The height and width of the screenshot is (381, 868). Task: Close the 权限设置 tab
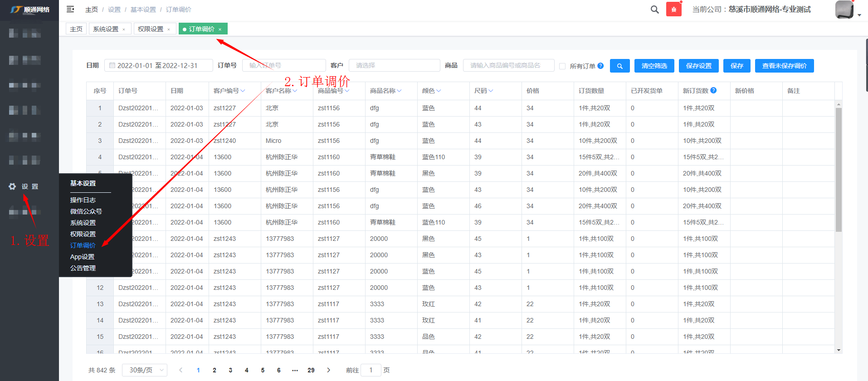click(x=169, y=29)
